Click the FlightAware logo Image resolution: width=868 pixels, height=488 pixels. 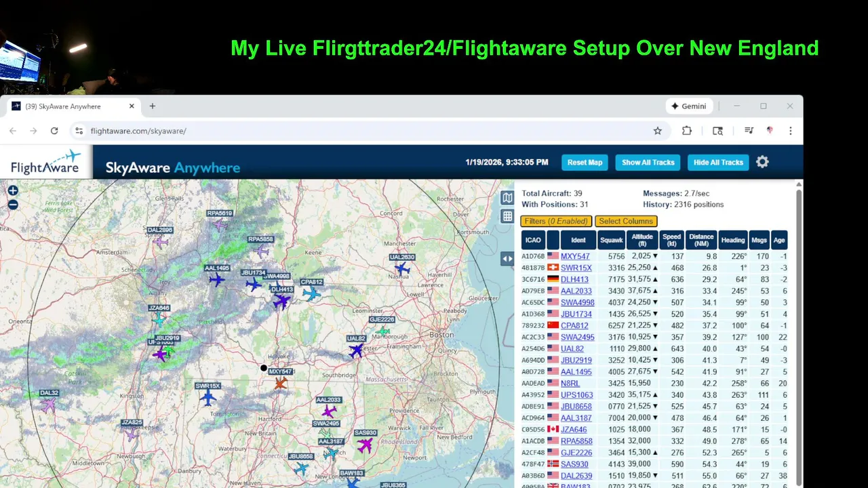(46, 163)
